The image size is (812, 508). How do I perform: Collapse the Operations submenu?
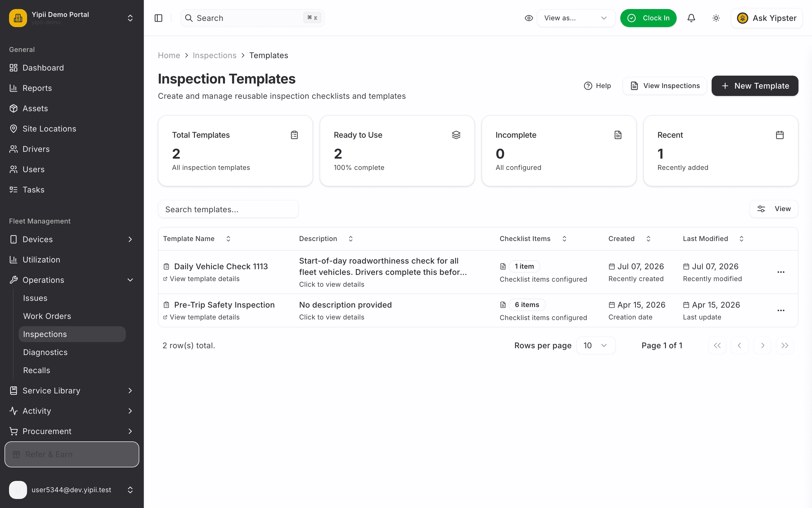(72, 280)
